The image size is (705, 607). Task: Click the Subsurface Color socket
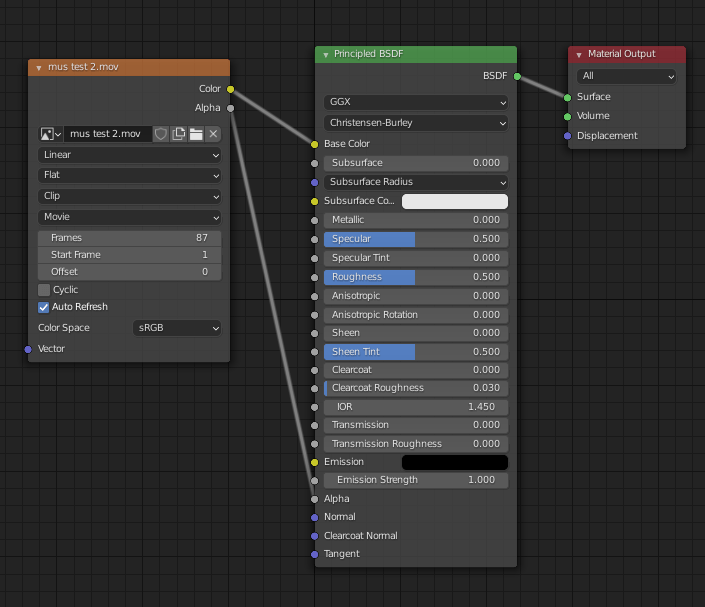(315, 201)
